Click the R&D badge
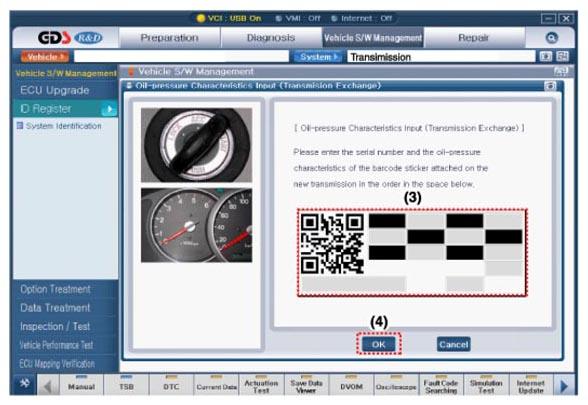The image size is (588, 405). point(88,38)
